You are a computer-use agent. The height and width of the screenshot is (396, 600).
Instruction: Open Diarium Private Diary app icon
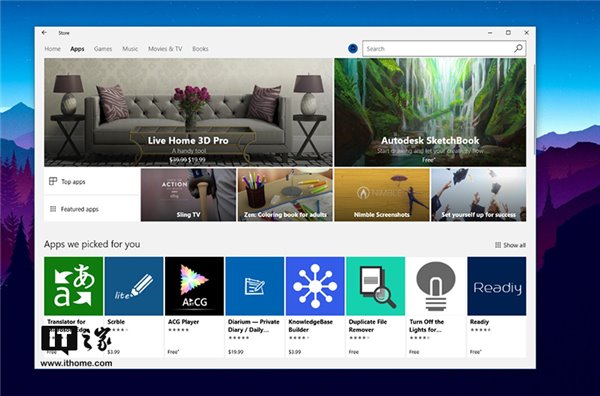click(255, 286)
